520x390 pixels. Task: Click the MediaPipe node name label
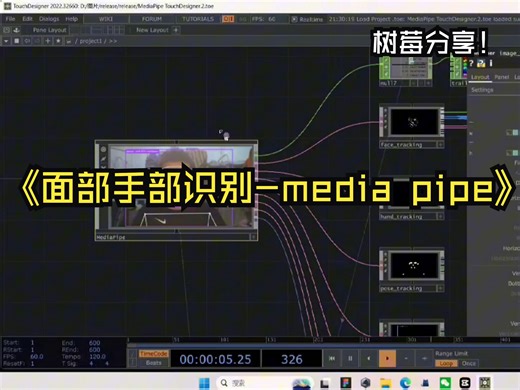(111, 237)
